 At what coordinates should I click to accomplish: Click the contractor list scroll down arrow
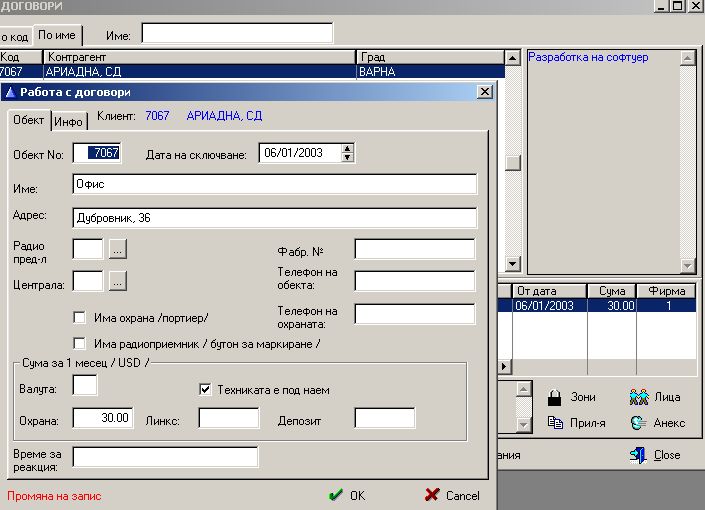tap(513, 264)
